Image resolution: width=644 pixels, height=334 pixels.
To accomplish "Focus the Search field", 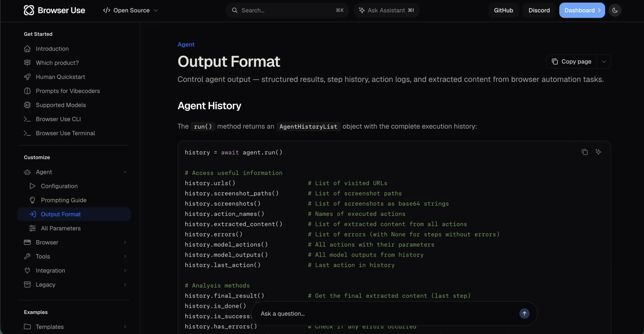I will (x=287, y=10).
